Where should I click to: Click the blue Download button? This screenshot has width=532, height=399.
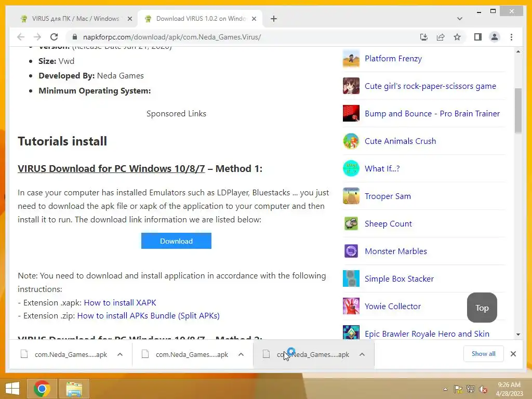pyautogui.click(x=176, y=241)
